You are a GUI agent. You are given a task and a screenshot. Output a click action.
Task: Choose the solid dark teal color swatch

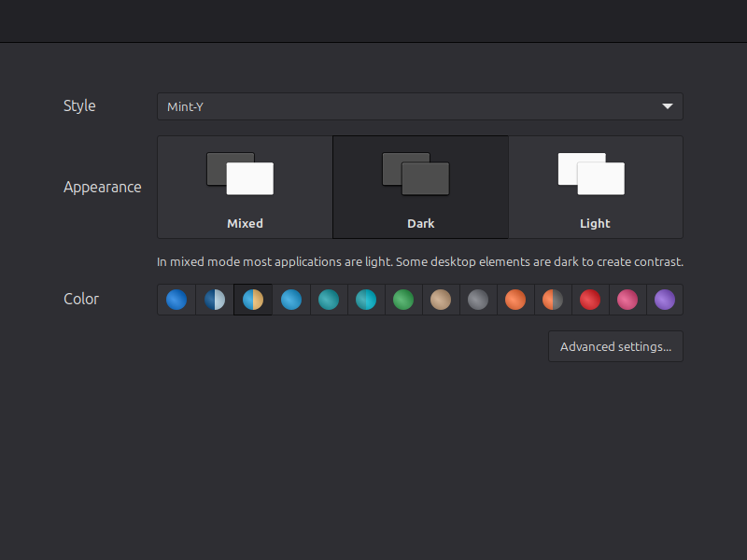tap(329, 300)
